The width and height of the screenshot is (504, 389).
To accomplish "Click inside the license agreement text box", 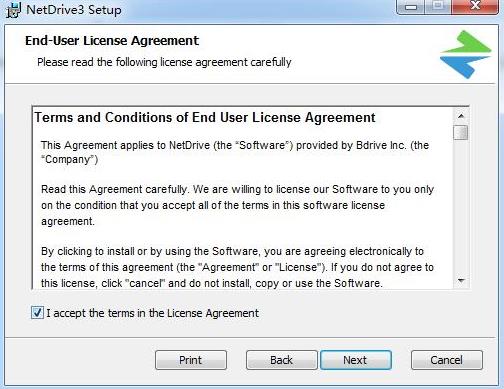I will coord(243,197).
